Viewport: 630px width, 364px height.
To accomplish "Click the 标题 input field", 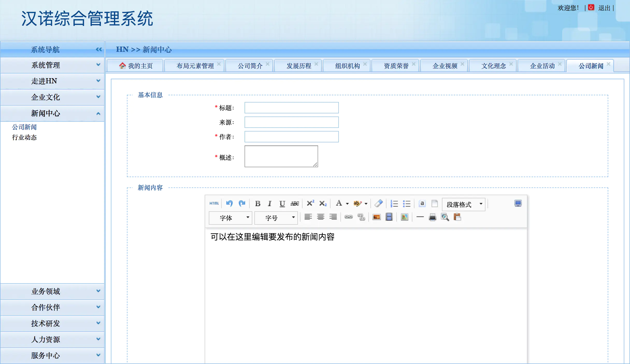I will click(291, 108).
